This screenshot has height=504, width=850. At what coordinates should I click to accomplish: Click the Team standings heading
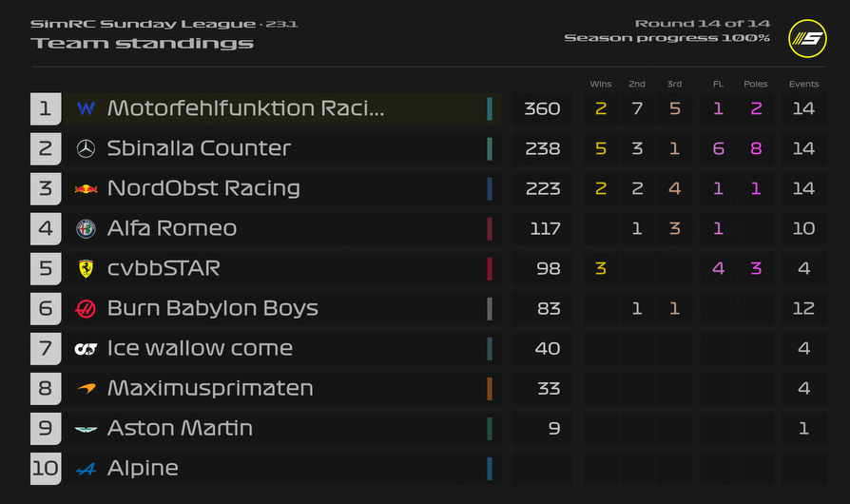(x=142, y=43)
